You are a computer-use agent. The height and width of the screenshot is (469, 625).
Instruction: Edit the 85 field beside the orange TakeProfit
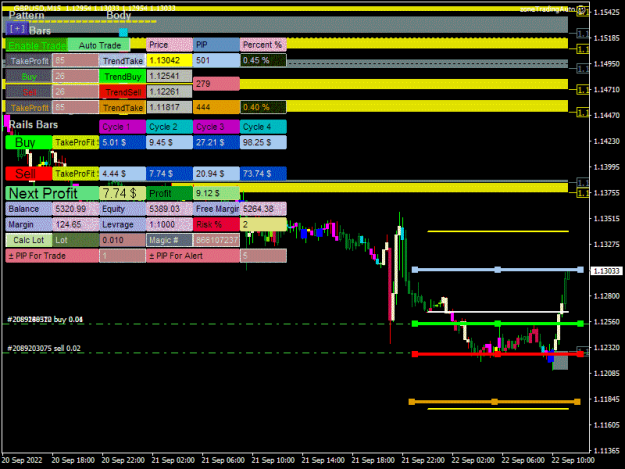[75, 108]
